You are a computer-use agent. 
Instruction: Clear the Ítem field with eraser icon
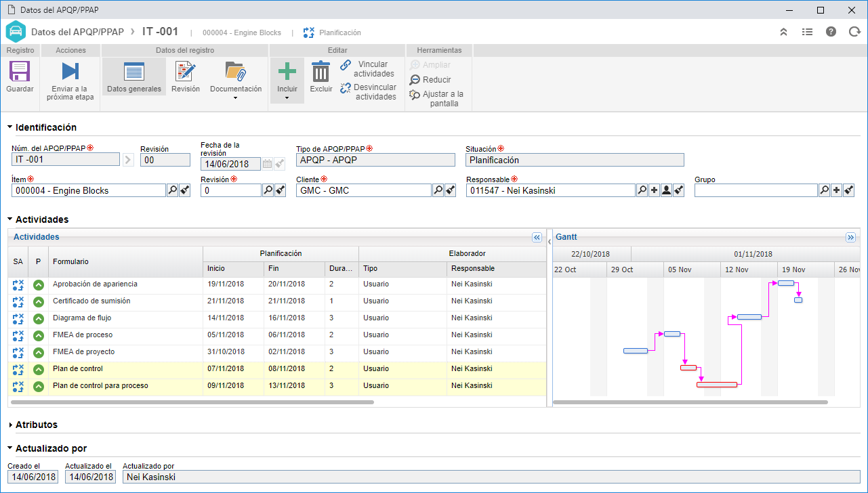pos(184,191)
